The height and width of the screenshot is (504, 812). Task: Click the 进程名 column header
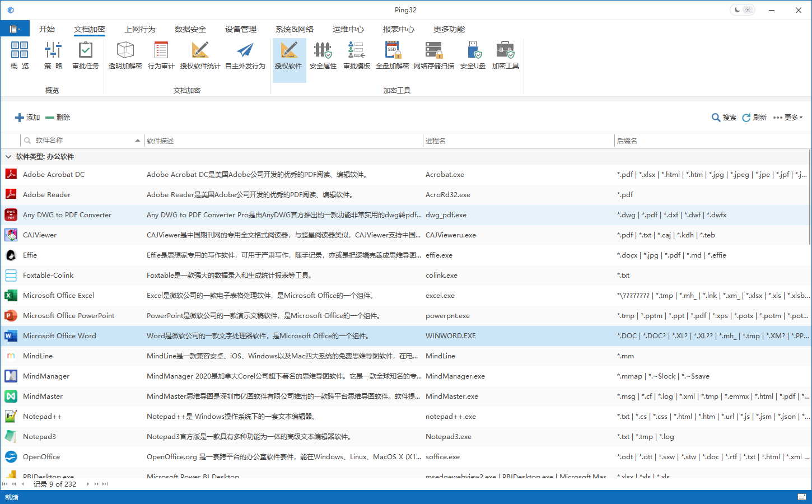tap(519, 141)
